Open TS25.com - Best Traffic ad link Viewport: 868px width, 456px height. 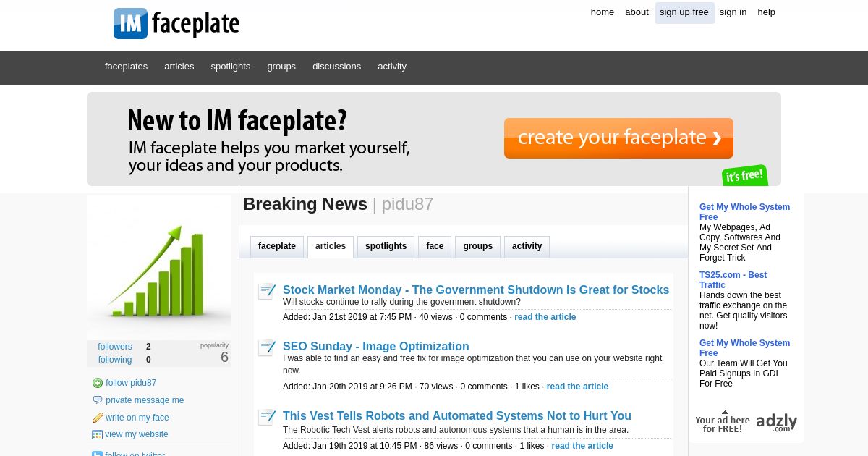click(x=733, y=280)
